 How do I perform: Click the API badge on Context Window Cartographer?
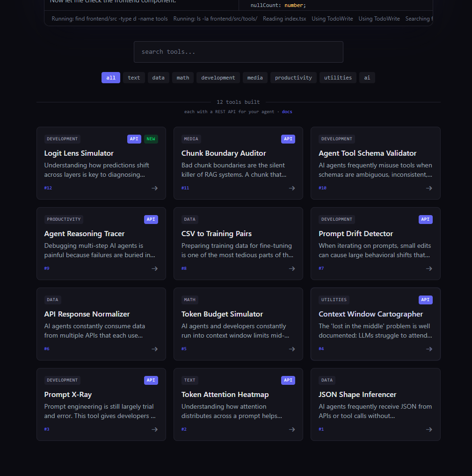(425, 300)
